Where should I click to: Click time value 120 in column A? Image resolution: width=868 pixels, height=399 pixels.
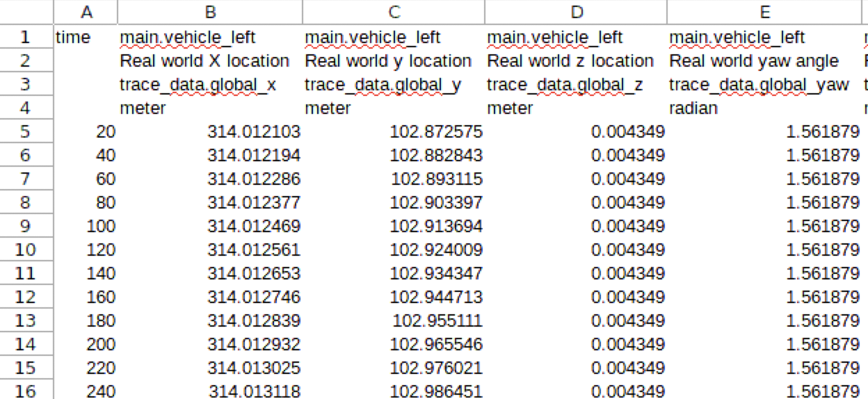[101, 250]
